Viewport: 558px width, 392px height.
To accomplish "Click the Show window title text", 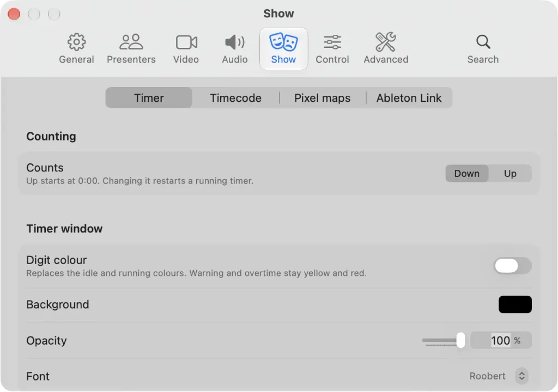I will [278, 14].
